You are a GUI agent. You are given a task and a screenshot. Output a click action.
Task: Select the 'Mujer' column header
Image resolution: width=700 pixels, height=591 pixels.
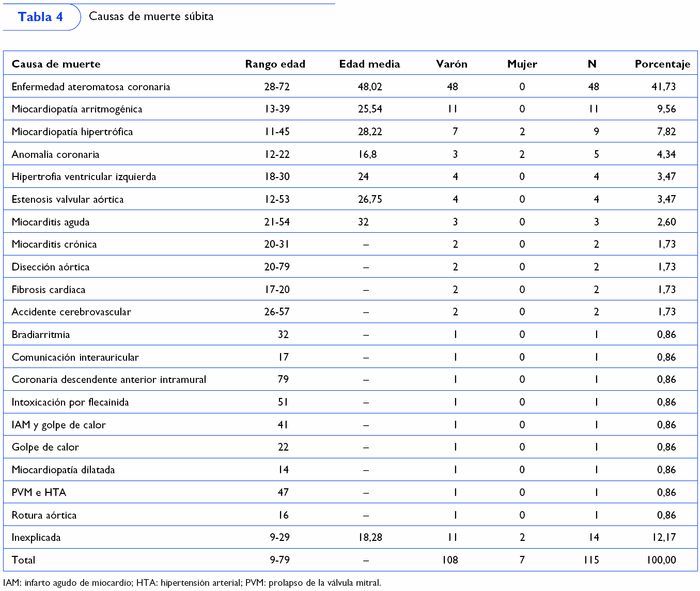[x=522, y=64]
